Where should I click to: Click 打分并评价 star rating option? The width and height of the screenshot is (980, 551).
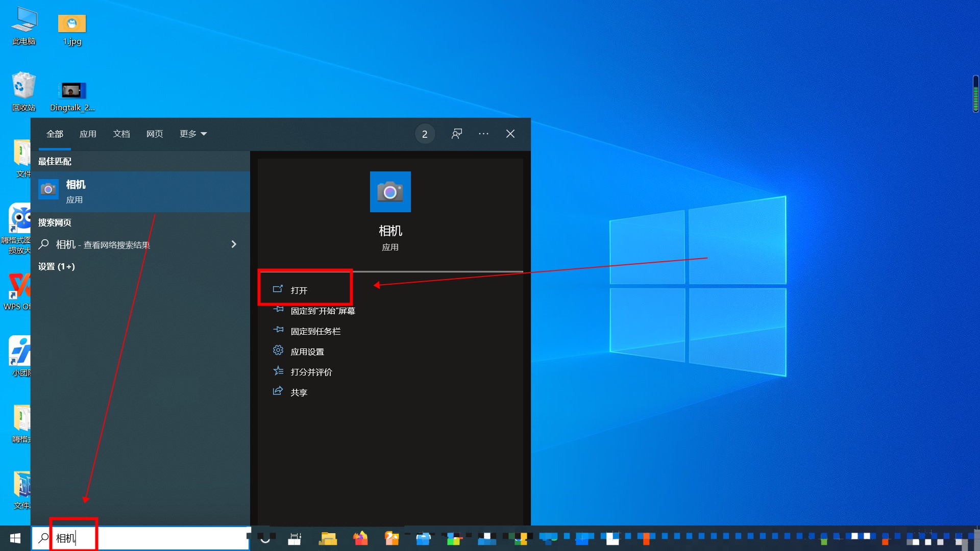[311, 372]
